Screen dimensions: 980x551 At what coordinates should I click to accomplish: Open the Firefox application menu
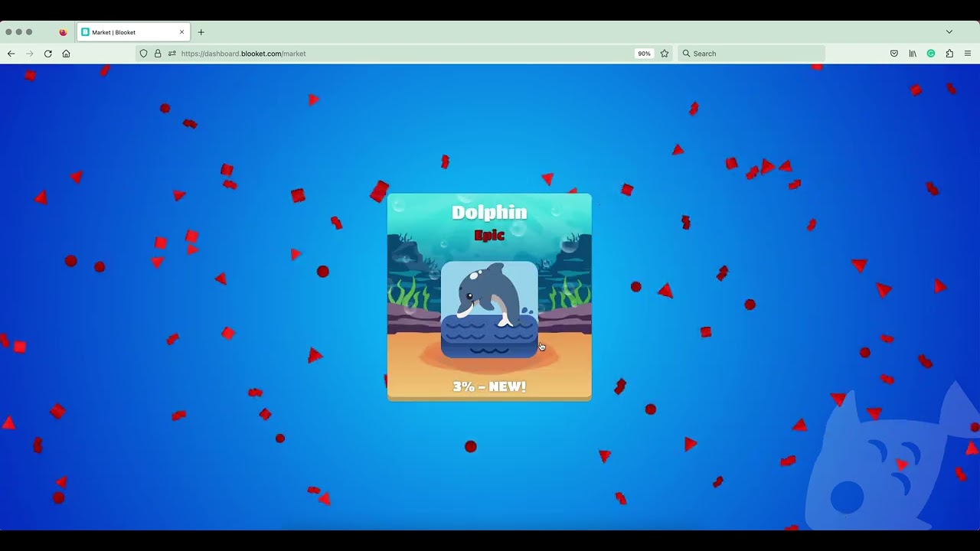point(968,54)
